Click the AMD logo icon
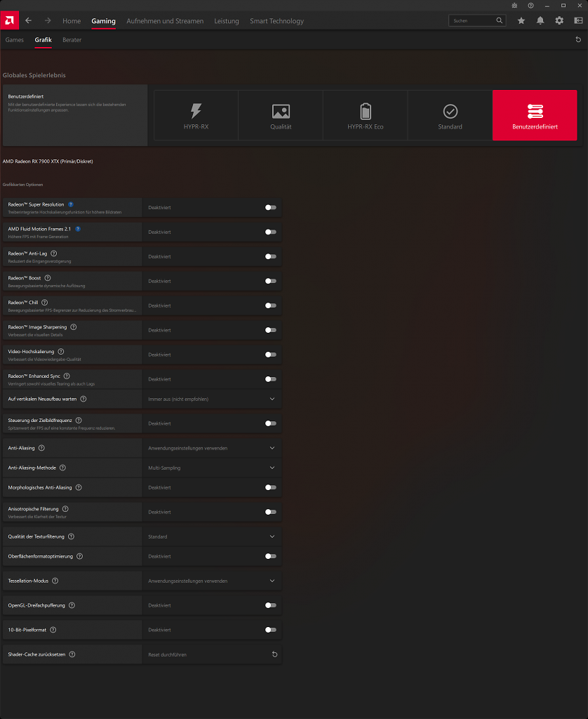This screenshot has height=719, width=588. point(9,20)
